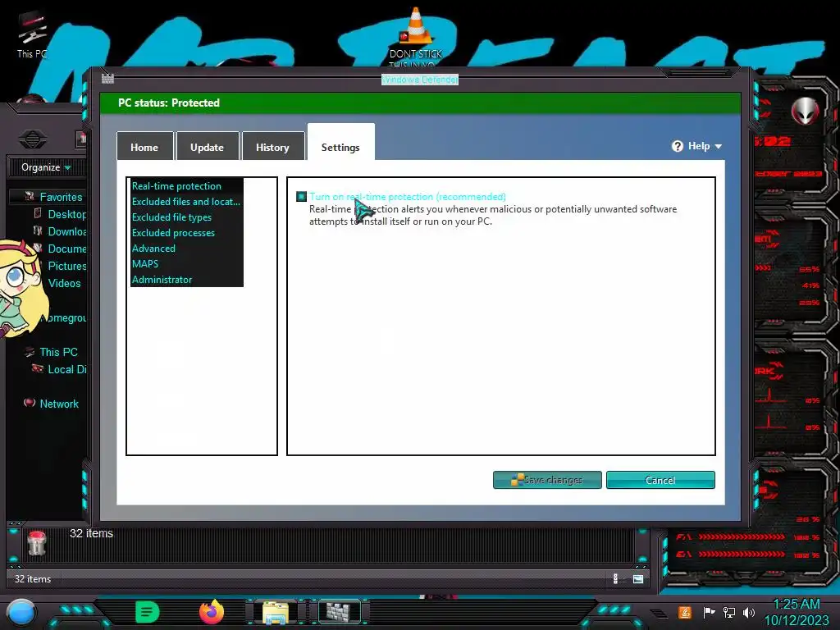Launch Firefox from the taskbar

coord(212,612)
